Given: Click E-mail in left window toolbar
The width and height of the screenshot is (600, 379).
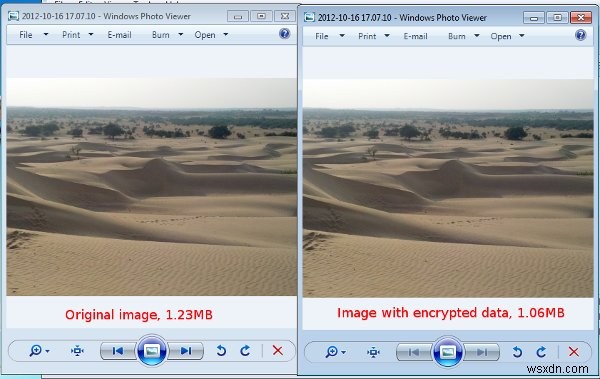Looking at the screenshot, I should click(x=119, y=35).
